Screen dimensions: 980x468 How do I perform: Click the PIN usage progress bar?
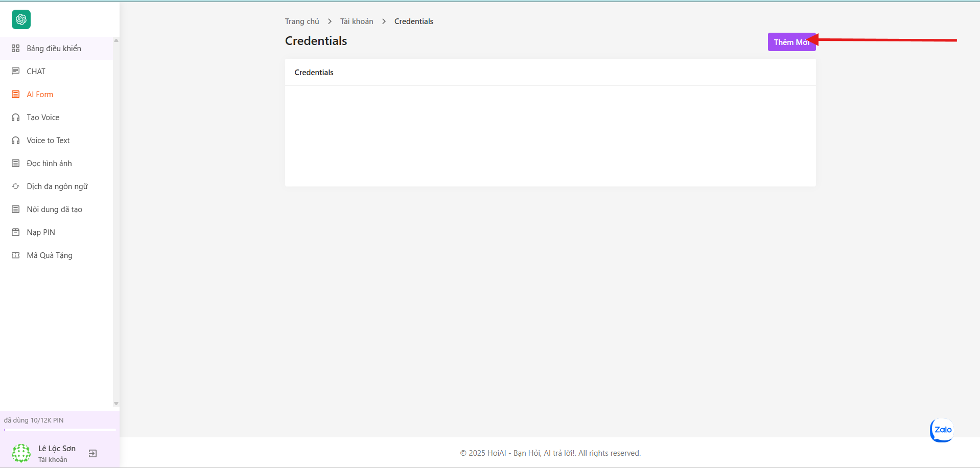pyautogui.click(x=60, y=430)
